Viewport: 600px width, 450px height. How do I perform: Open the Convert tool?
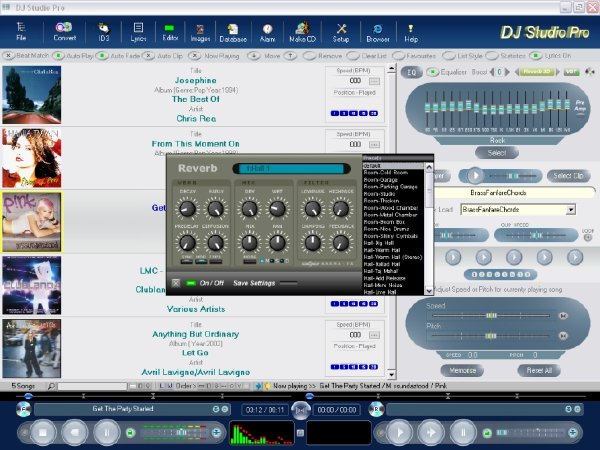[x=64, y=31]
